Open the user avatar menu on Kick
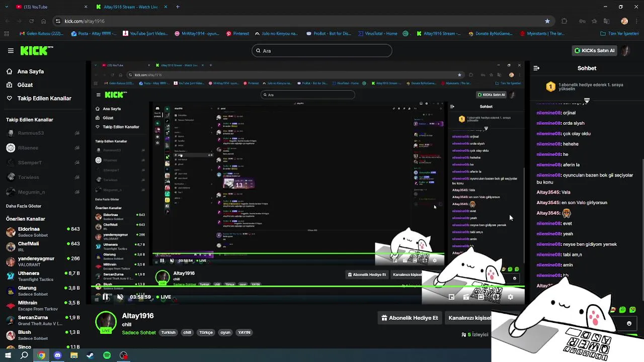The image size is (644, 362). [625, 50]
